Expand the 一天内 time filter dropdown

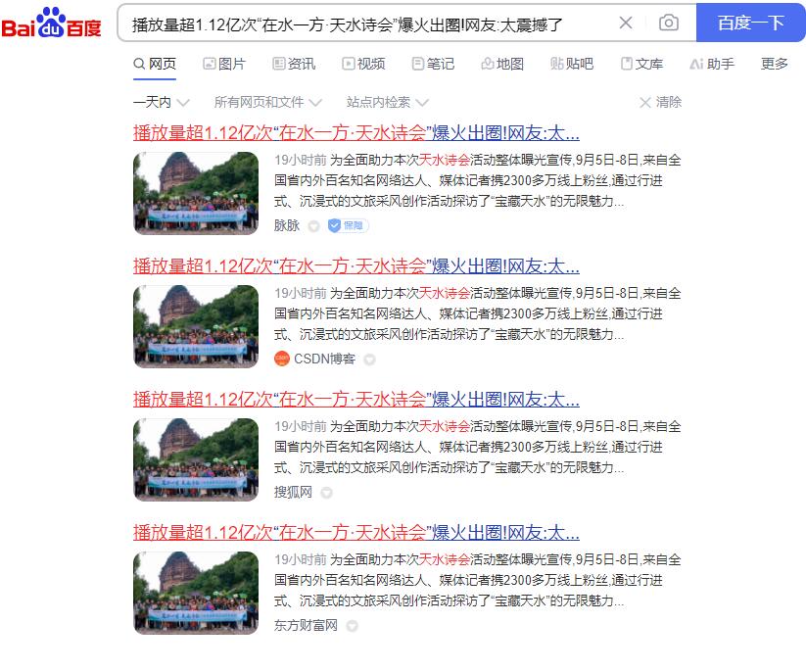(162, 102)
